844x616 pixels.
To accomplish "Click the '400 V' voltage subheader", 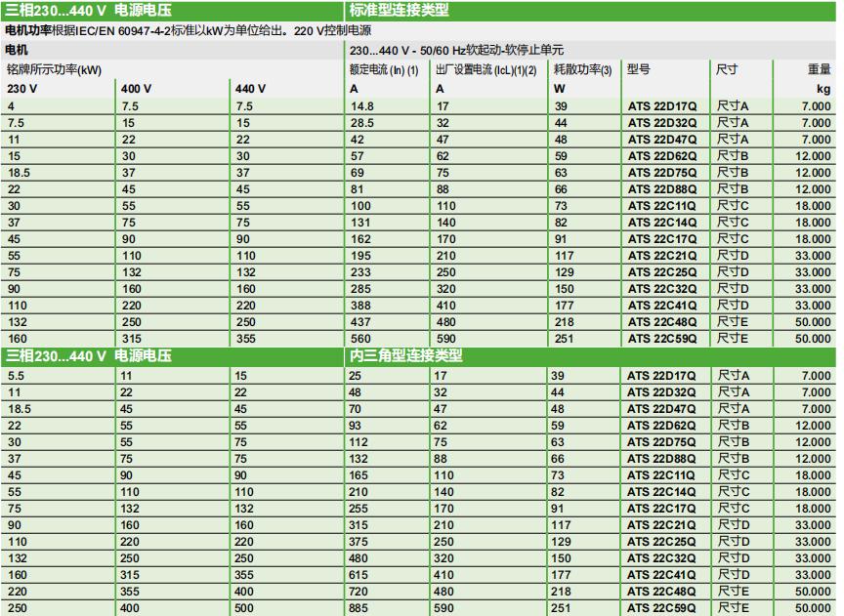I will [136, 89].
